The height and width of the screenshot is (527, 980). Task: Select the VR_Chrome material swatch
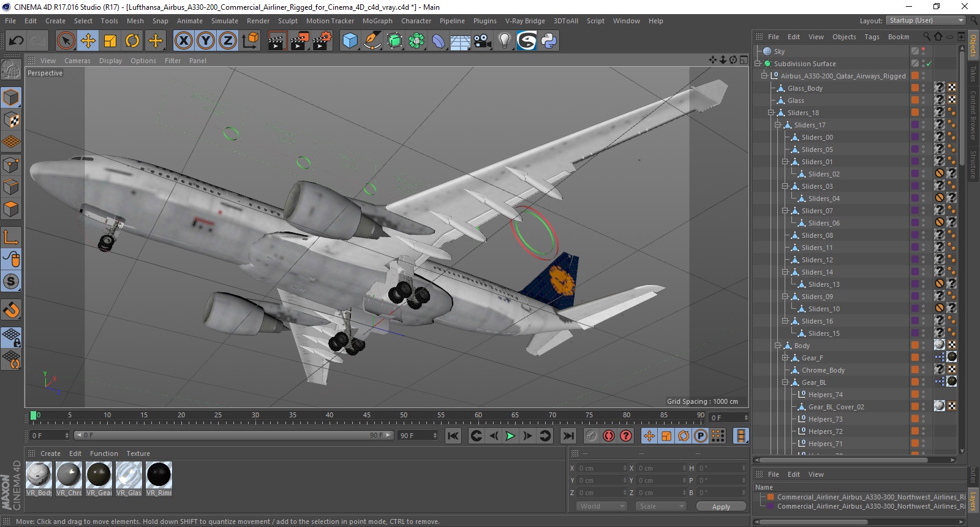pos(69,476)
